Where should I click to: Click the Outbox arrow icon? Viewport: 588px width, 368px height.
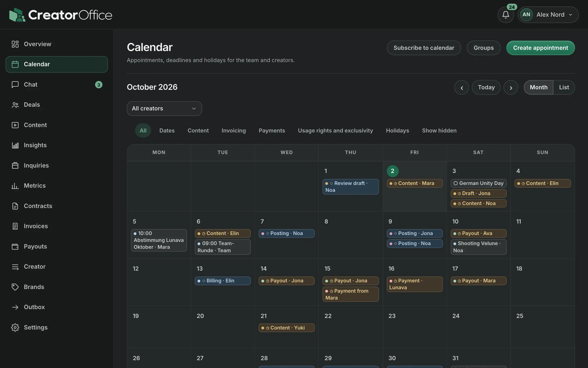15,307
